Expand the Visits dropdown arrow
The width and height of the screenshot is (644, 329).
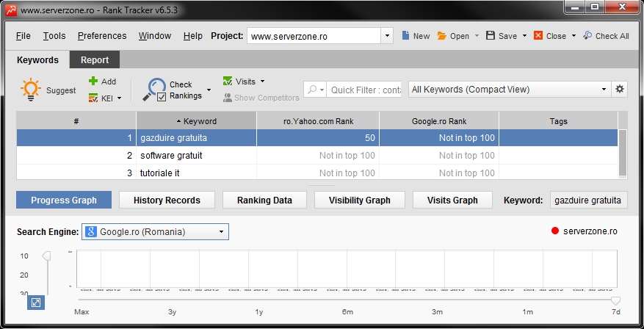coord(262,82)
